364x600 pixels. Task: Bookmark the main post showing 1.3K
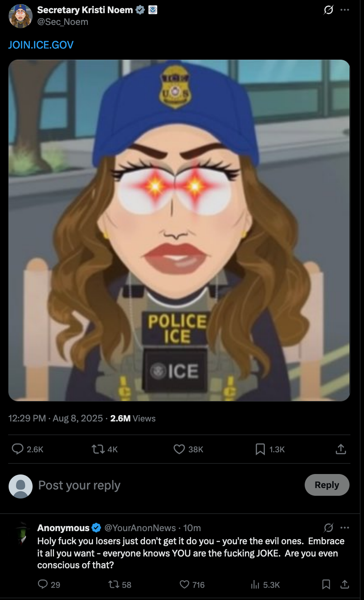pos(260,449)
